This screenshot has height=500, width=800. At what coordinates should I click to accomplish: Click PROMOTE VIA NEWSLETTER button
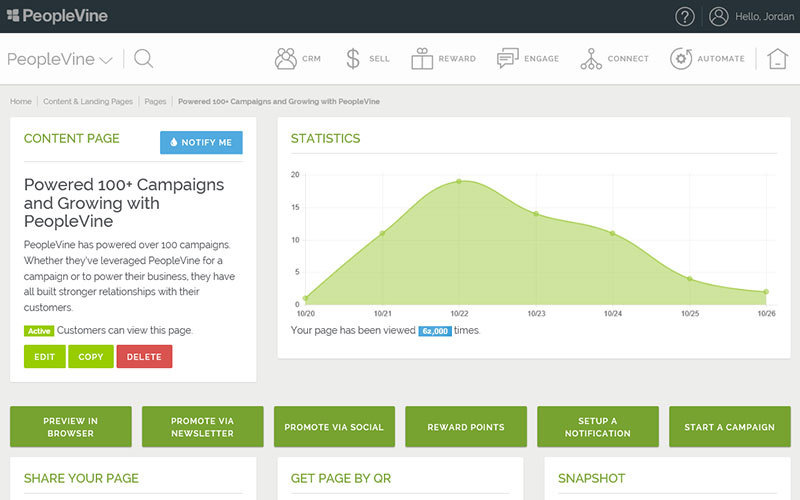203,427
